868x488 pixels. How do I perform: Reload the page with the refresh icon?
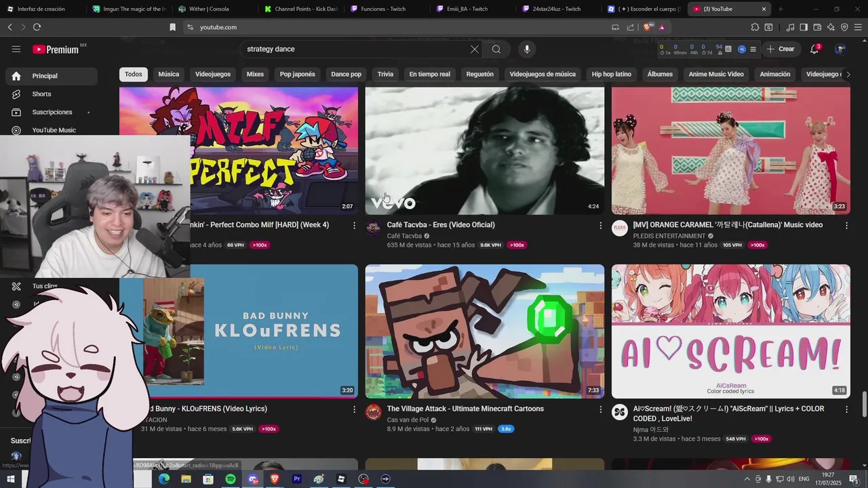(x=37, y=27)
